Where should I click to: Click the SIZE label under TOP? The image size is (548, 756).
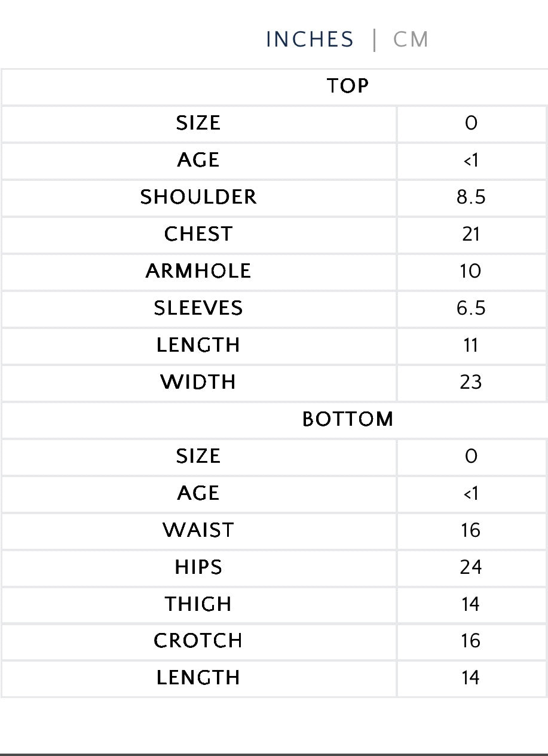[x=198, y=124]
